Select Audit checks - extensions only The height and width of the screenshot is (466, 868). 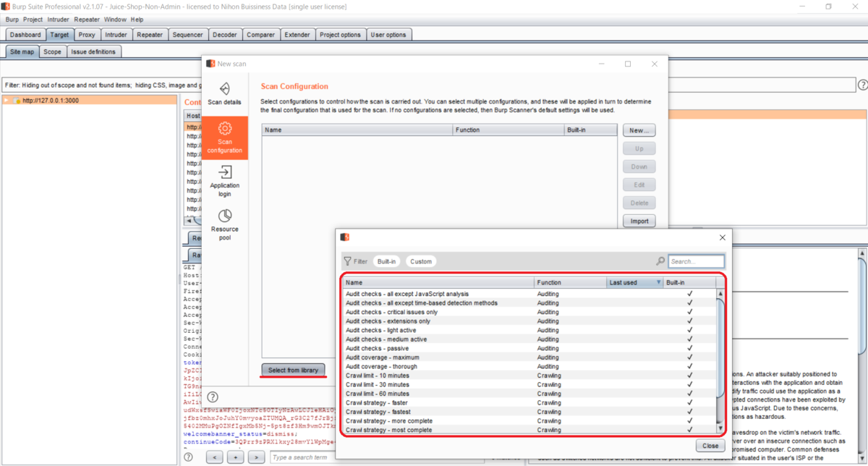(x=529, y=321)
